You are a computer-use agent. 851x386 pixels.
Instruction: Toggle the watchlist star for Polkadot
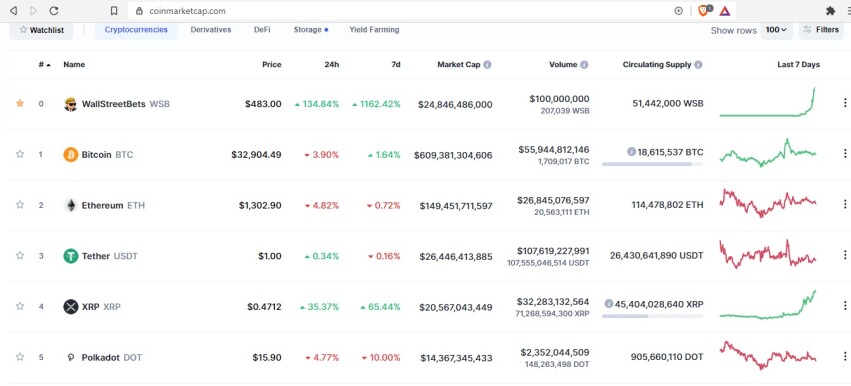pyautogui.click(x=20, y=357)
